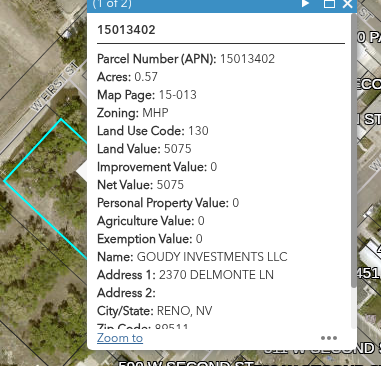Click the GOUDY INVESTMENTS LLC owner name
The image size is (381, 366).
[212, 257]
